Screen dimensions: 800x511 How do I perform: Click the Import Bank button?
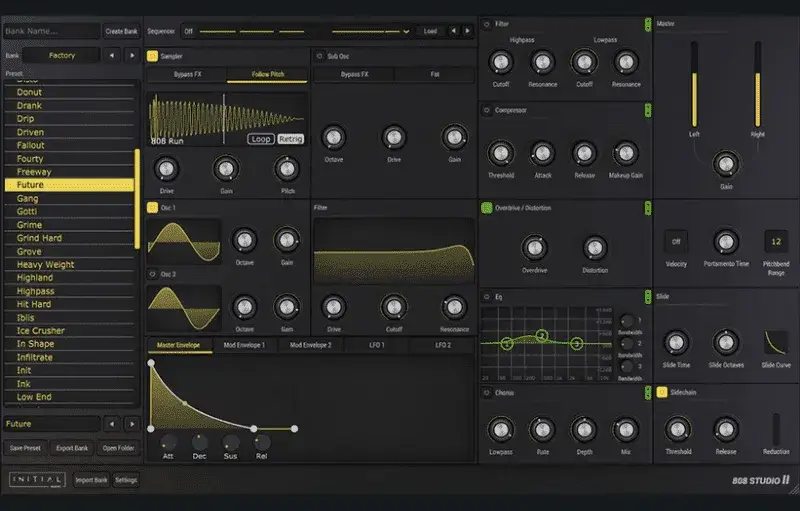(91, 480)
